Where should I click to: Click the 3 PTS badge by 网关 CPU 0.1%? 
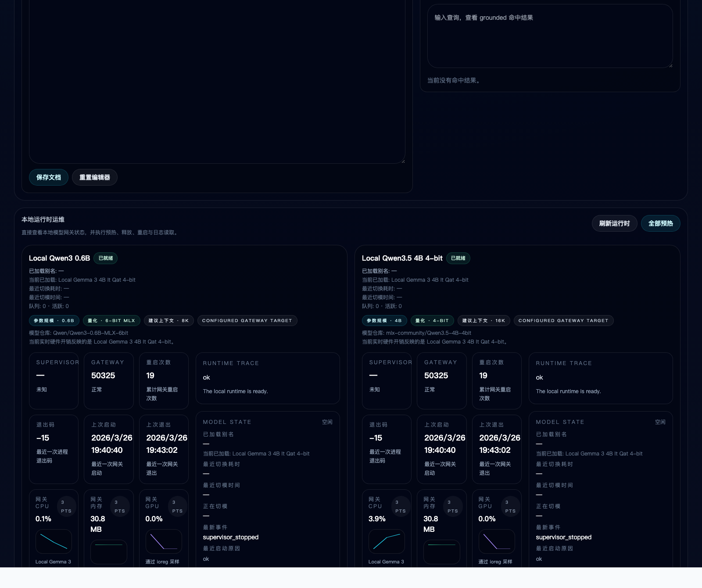66,506
